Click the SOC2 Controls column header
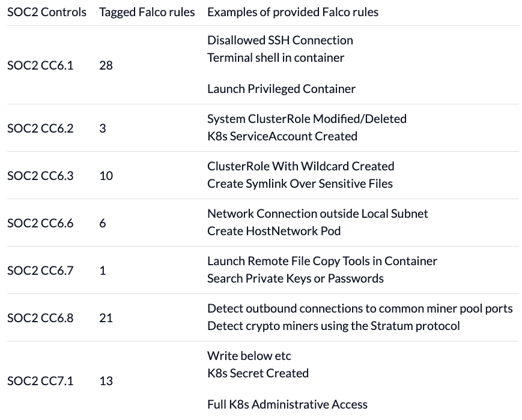Screen dimensions: 522x420 click(47, 13)
